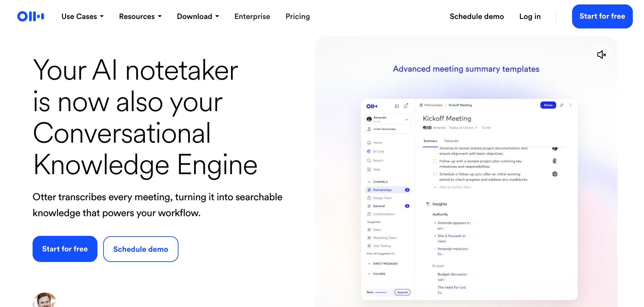Screen dimensions: 644x307
Task: Click the 'Your AI notetaker' headline
Action: point(145,117)
